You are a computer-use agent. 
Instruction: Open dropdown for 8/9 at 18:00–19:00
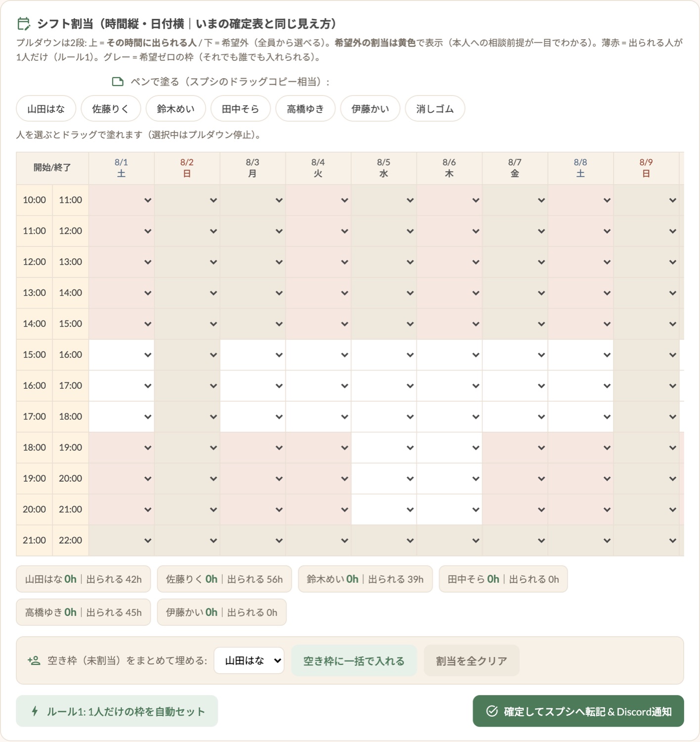point(647,448)
